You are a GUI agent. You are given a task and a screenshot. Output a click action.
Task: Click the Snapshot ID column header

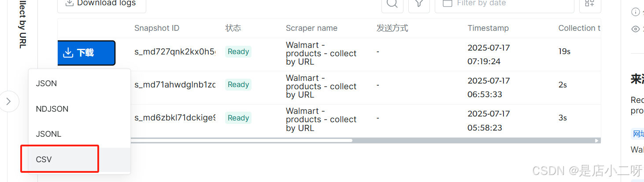(157, 28)
